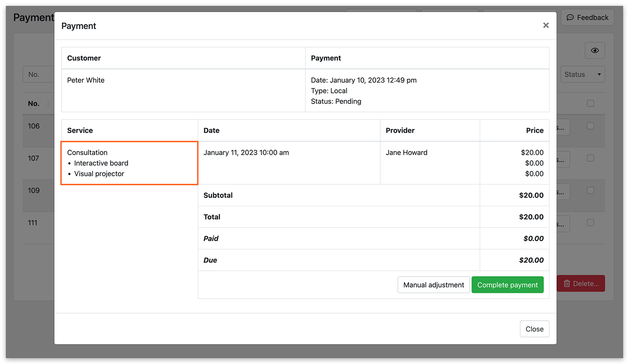Screen dimensions: 629x364
Task: Click payment number 106 in background table
Action: click(34, 126)
